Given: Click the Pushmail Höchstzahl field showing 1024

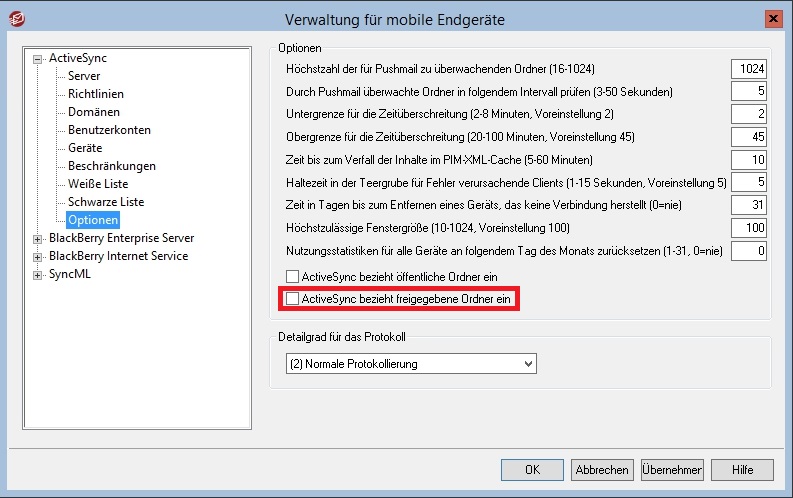Looking at the screenshot, I should pos(748,69).
